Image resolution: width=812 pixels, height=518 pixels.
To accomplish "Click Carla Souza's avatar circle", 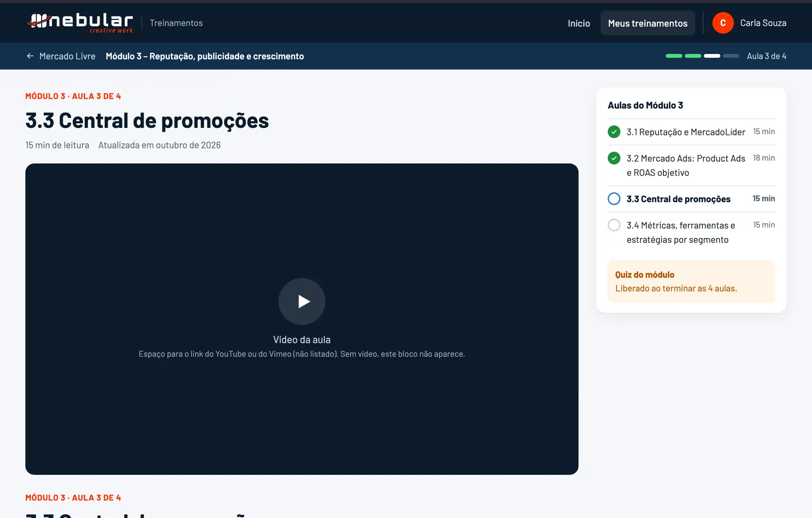I will pos(723,23).
